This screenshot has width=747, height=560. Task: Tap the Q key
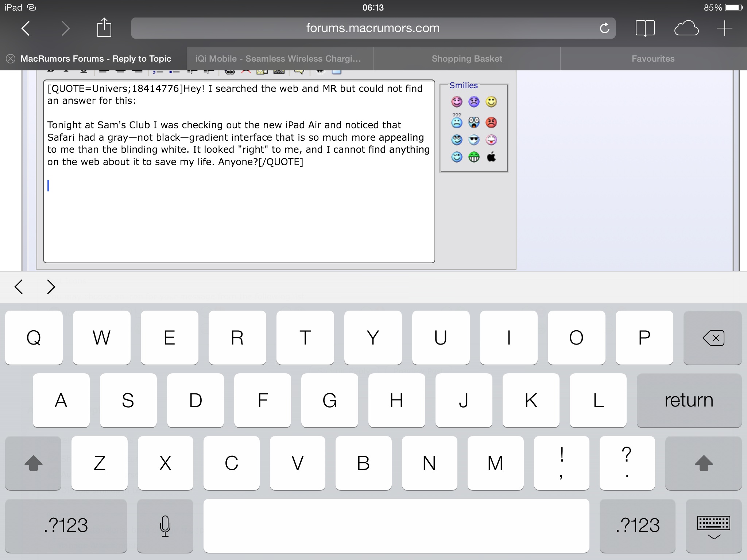click(x=34, y=338)
